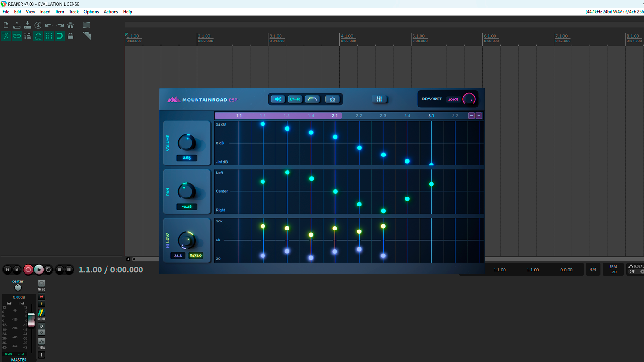Toggle the master MONO button
This screenshot has height=362, width=644.
coord(41,283)
